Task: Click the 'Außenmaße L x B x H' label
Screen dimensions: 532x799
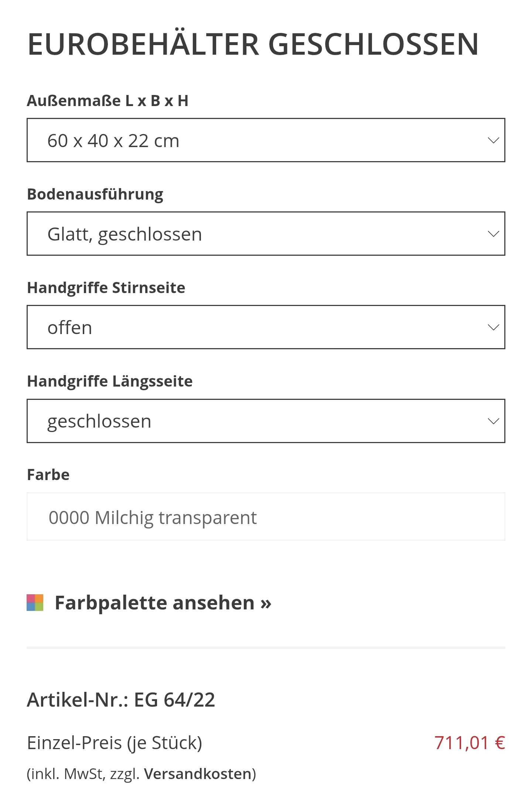Action: tap(108, 101)
